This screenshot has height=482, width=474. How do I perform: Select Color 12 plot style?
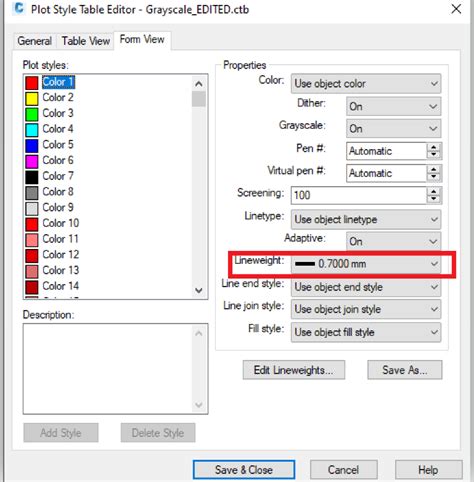coord(61,254)
